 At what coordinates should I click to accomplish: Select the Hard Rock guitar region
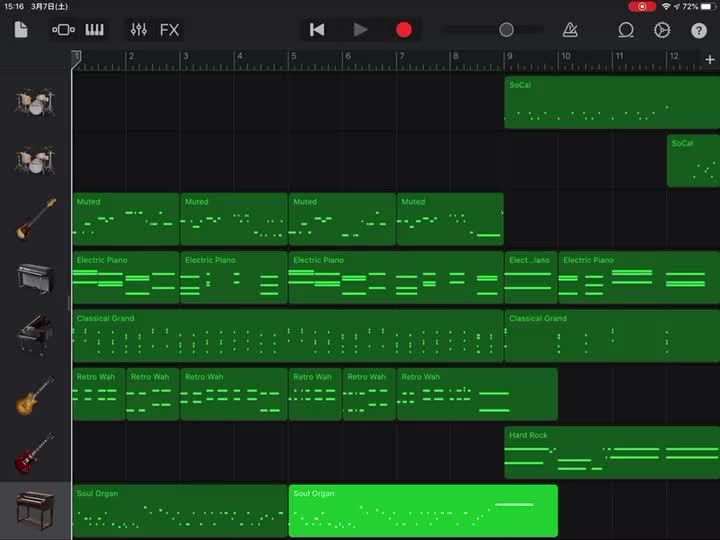612,452
